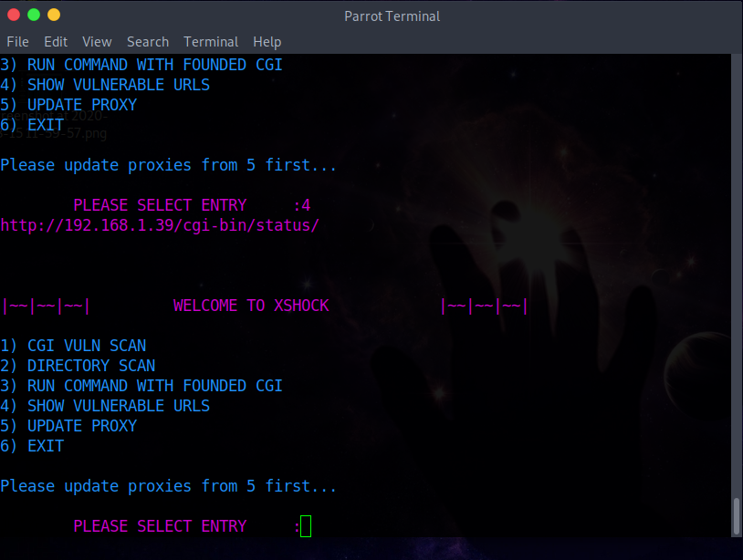Click the top '5) UPDATE PROXY' line

(68, 105)
